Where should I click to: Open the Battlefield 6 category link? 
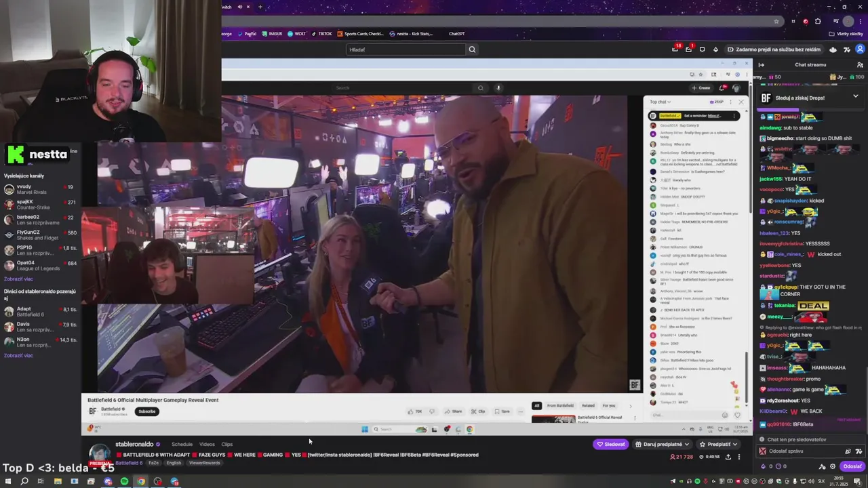(x=127, y=463)
